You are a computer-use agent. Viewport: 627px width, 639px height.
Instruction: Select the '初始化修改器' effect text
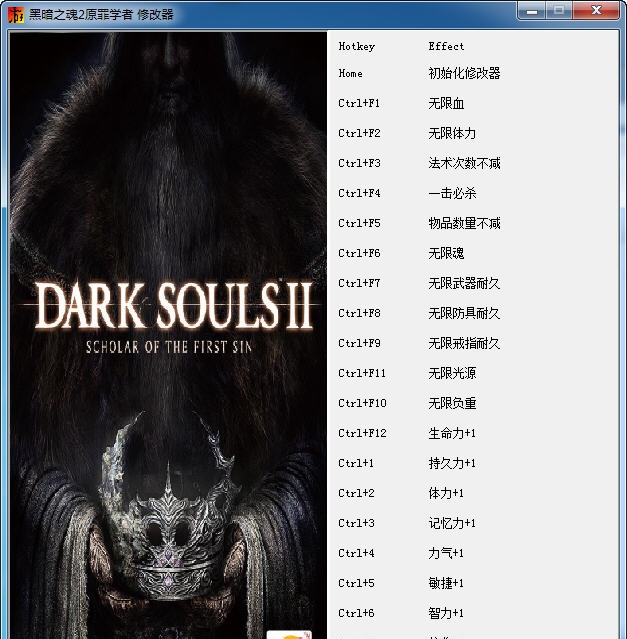(x=464, y=73)
